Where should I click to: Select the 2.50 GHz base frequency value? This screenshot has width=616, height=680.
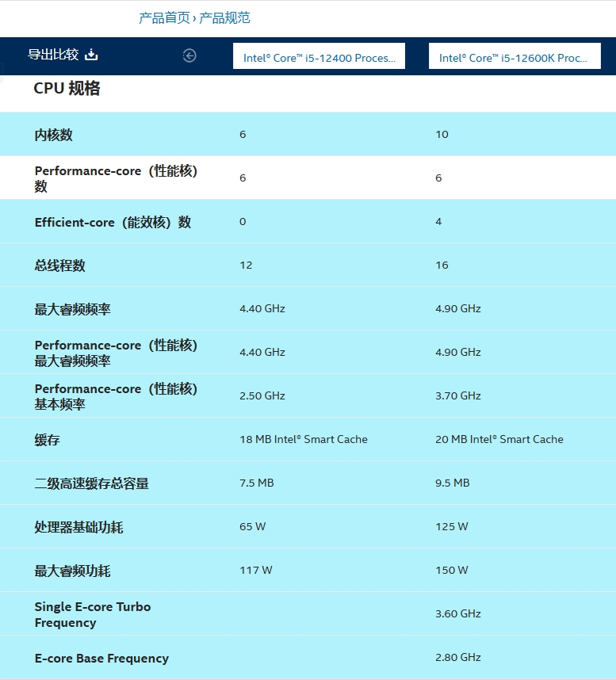coord(262,395)
